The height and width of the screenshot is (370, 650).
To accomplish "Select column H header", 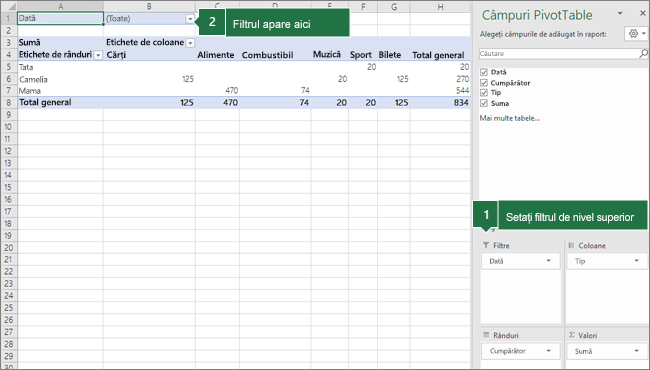I will [440, 7].
